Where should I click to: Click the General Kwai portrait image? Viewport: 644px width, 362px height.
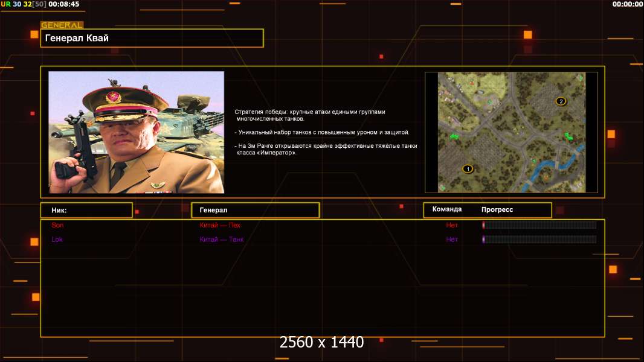point(136,132)
